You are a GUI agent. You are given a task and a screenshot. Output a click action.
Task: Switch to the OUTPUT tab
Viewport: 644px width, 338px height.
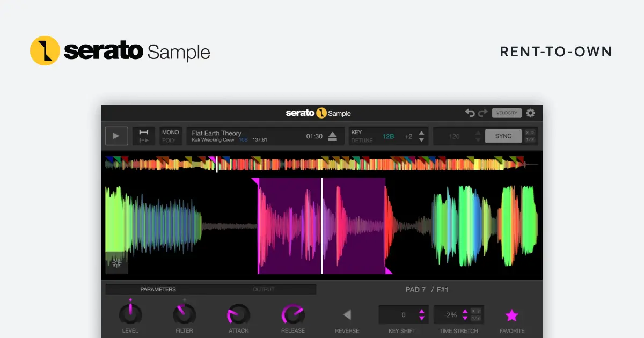[264, 289]
